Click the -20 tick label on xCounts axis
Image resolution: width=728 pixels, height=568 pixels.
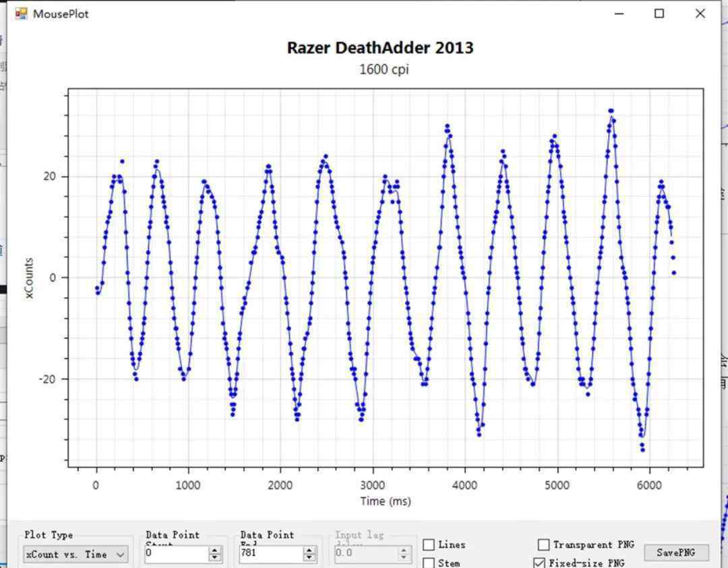click(47, 379)
